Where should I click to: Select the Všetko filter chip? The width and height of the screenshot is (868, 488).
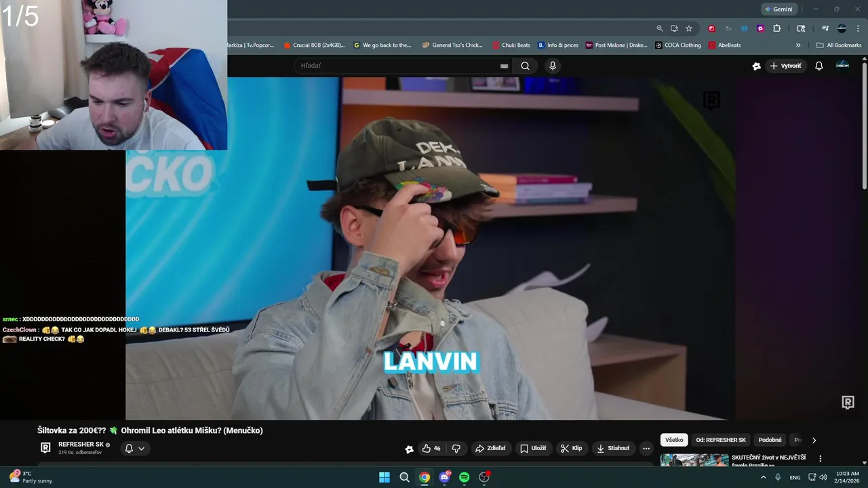pos(674,440)
